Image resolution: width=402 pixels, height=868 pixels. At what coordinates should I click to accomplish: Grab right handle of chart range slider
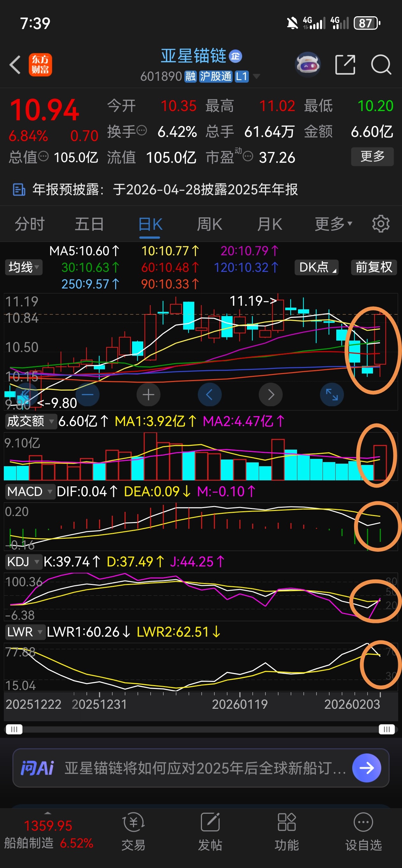click(x=386, y=729)
